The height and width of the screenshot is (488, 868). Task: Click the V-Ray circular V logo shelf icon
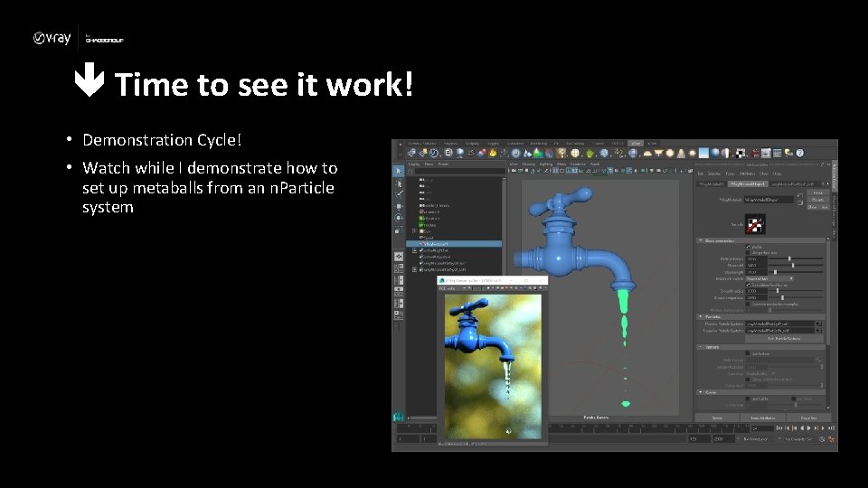click(434, 154)
